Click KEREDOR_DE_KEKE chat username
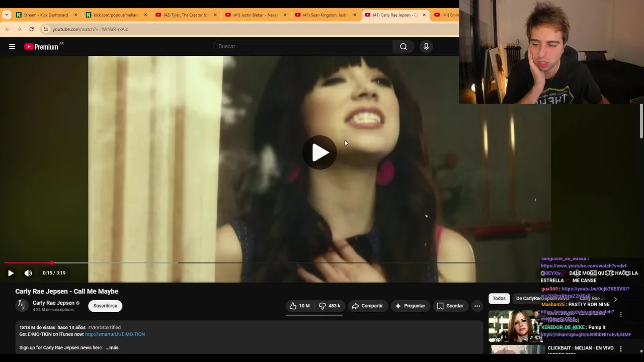Image resolution: width=644 pixels, height=362 pixels. pyautogui.click(x=563, y=327)
